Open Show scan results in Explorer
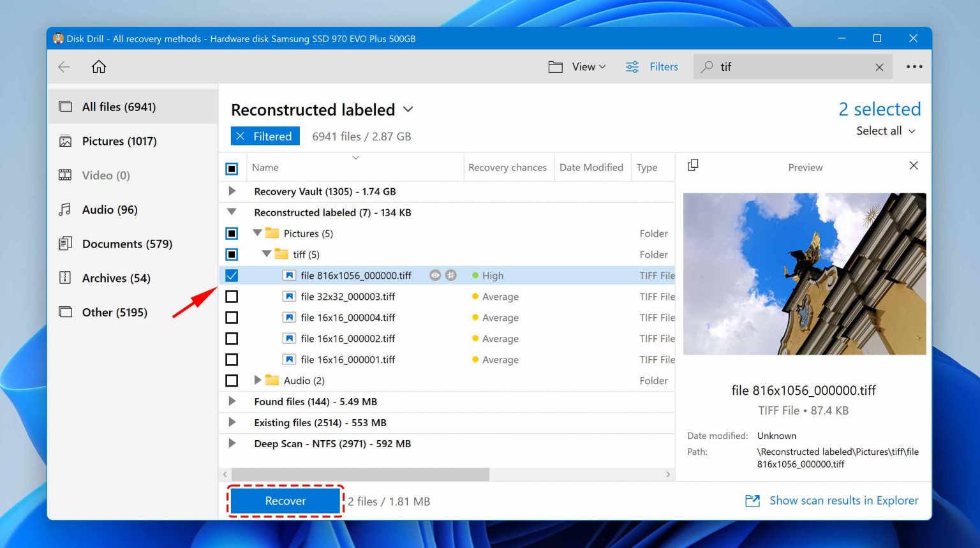Screen dimensions: 980x548 pos(843,501)
